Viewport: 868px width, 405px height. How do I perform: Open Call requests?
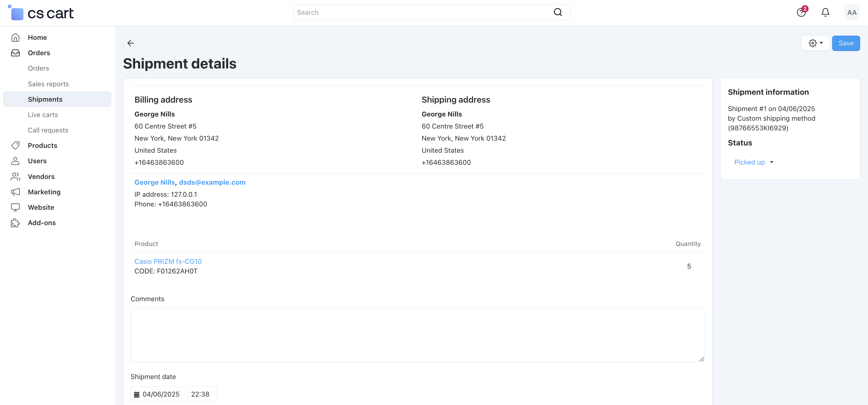click(x=48, y=130)
